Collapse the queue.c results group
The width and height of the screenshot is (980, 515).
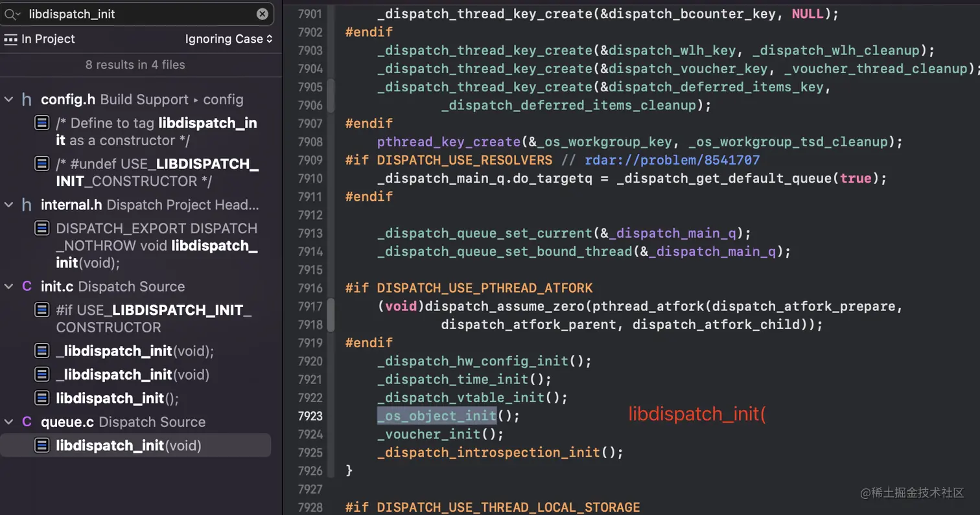pyautogui.click(x=9, y=422)
